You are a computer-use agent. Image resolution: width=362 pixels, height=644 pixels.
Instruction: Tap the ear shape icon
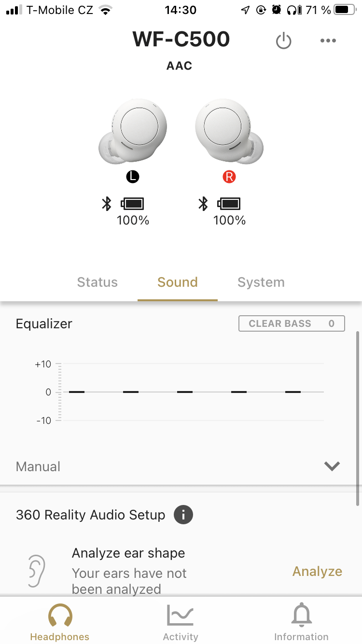tap(36, 571)
